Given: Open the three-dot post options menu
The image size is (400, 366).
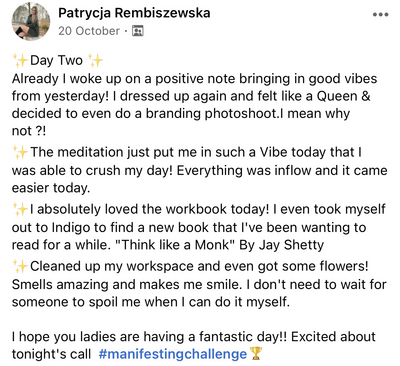Looking at the screenshot, I should click(380, 15).
